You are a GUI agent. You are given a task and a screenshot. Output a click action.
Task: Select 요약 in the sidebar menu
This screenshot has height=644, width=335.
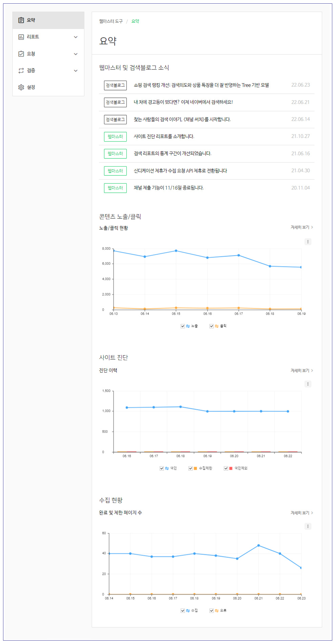[x=48, y=20]
